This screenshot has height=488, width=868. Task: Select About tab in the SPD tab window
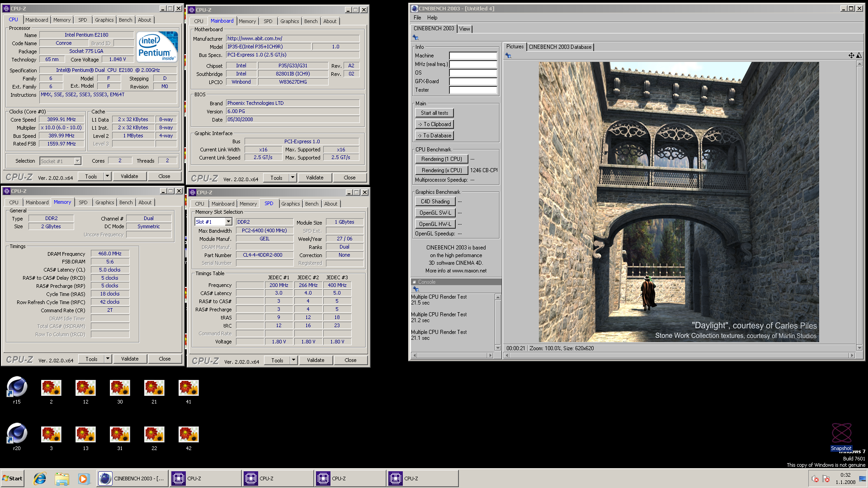[x=330, y=204]
